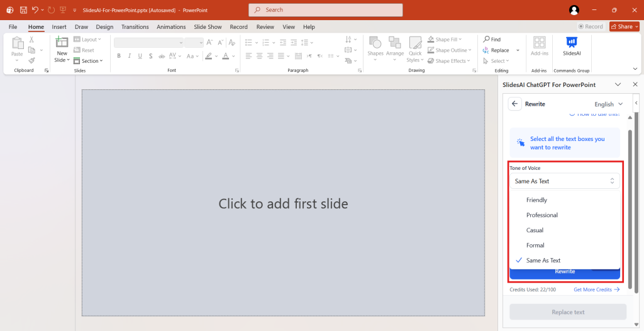Decrease font size
The width and height of the screenshot is (644, 331).
point(221,42)
